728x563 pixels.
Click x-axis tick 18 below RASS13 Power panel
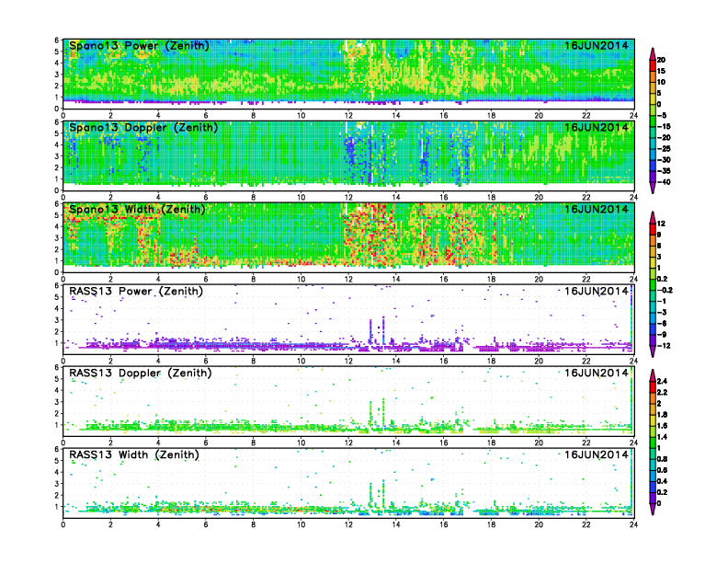[x=491, y=362]
